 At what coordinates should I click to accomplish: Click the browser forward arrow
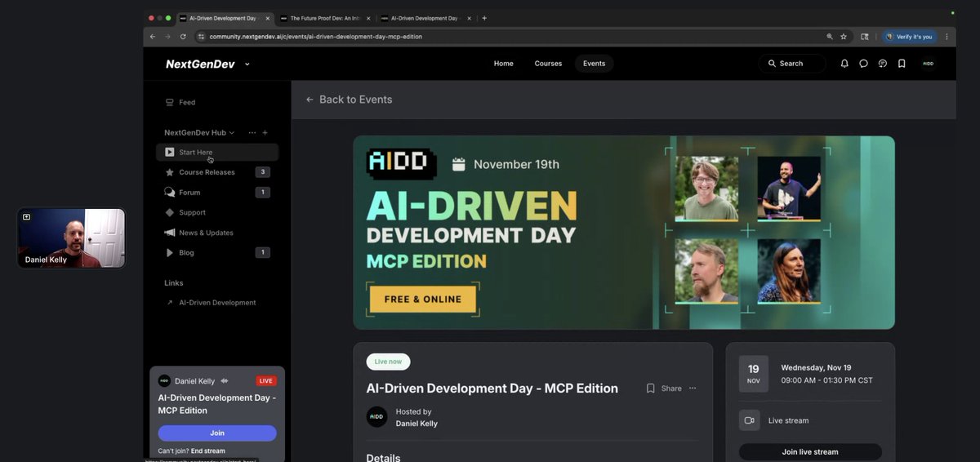point(168,37)
